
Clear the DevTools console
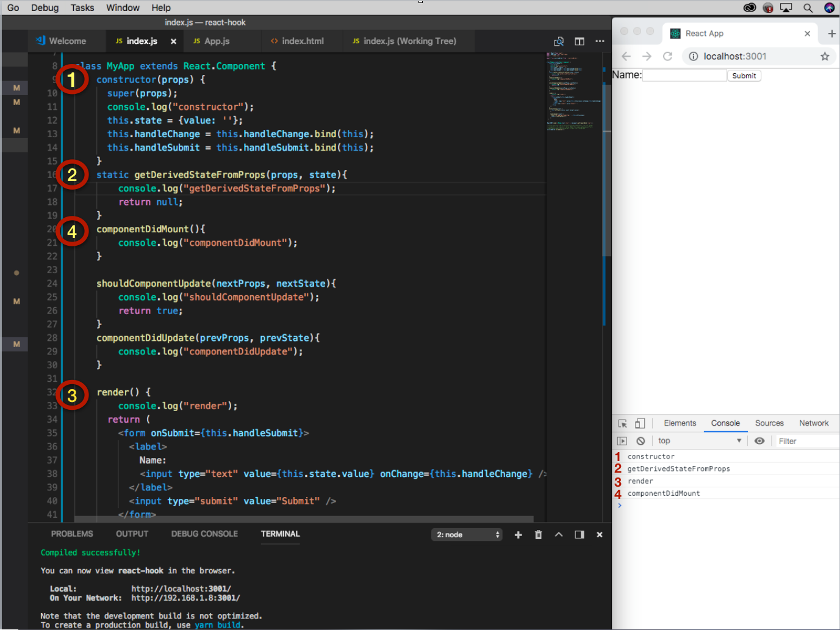point(640,440)
